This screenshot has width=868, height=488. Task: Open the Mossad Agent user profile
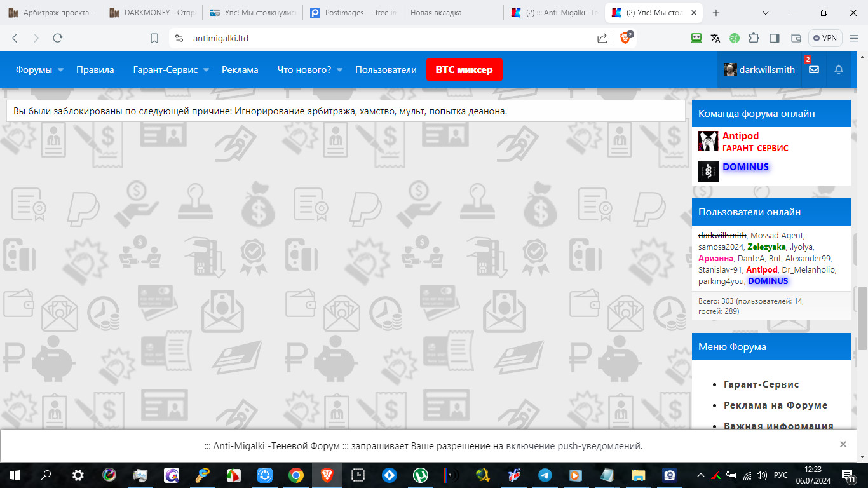coord(777,235)
